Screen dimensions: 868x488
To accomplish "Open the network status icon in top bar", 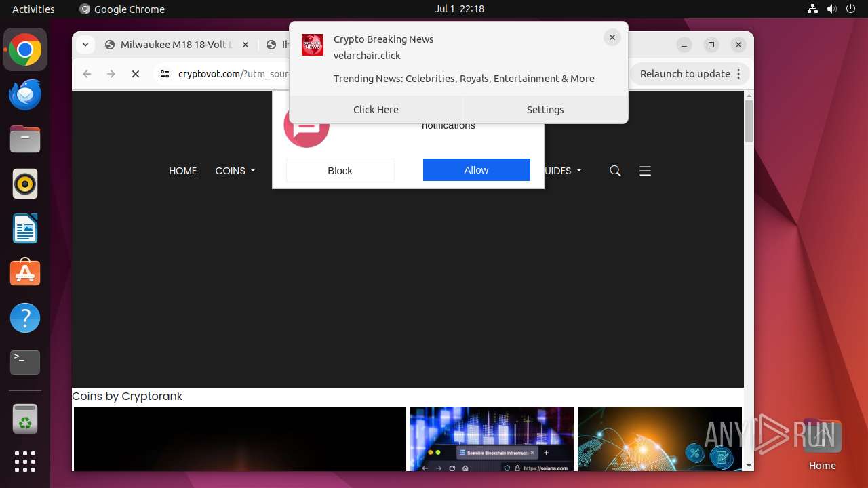I will pos(813,9).
